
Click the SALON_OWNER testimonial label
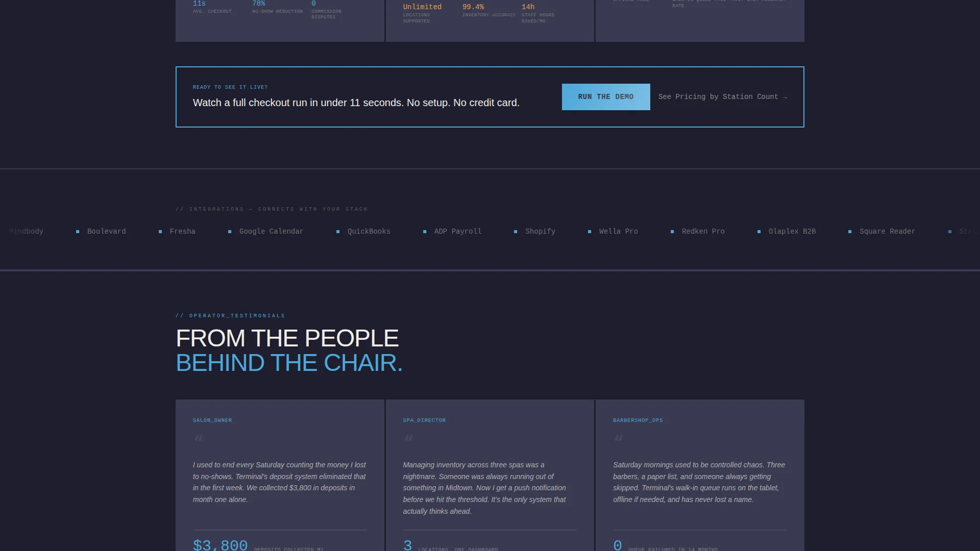pyautogui.click(x=212, y=420)
